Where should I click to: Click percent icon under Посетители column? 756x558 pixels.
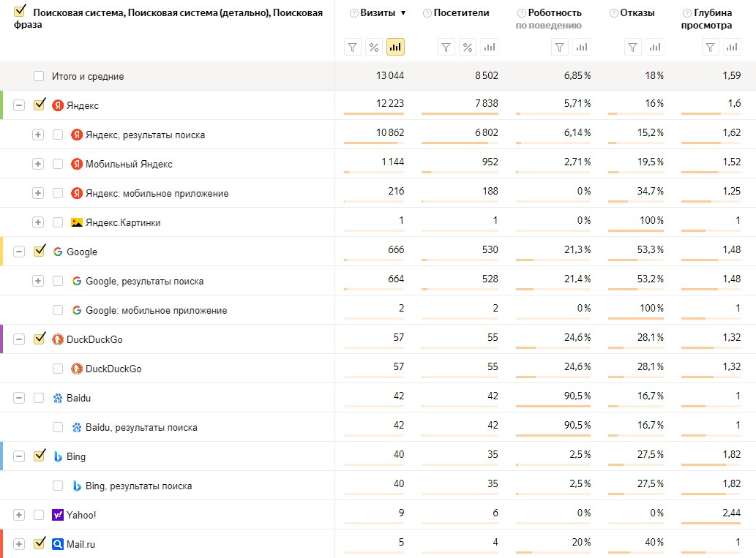[468, 48]
